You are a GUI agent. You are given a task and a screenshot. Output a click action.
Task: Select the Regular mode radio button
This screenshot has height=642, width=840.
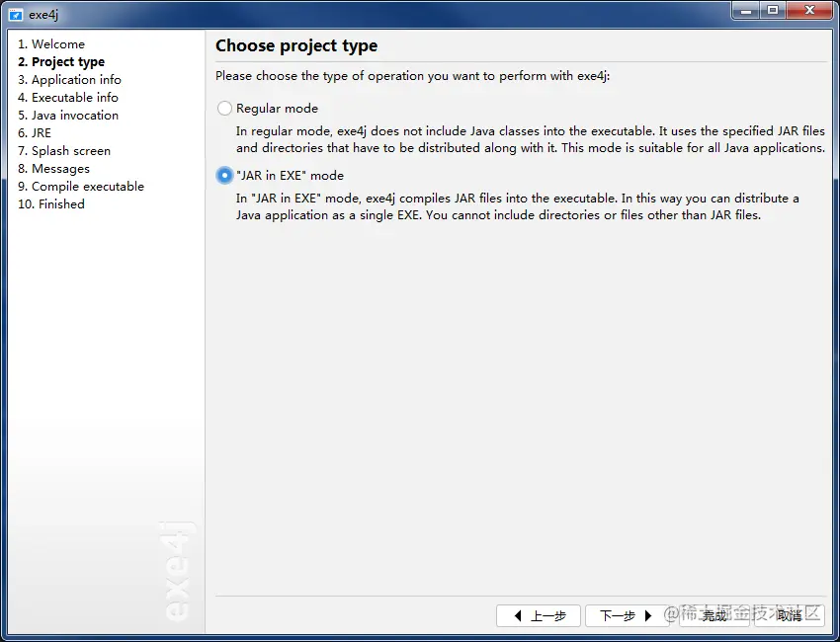pos(224,109)
